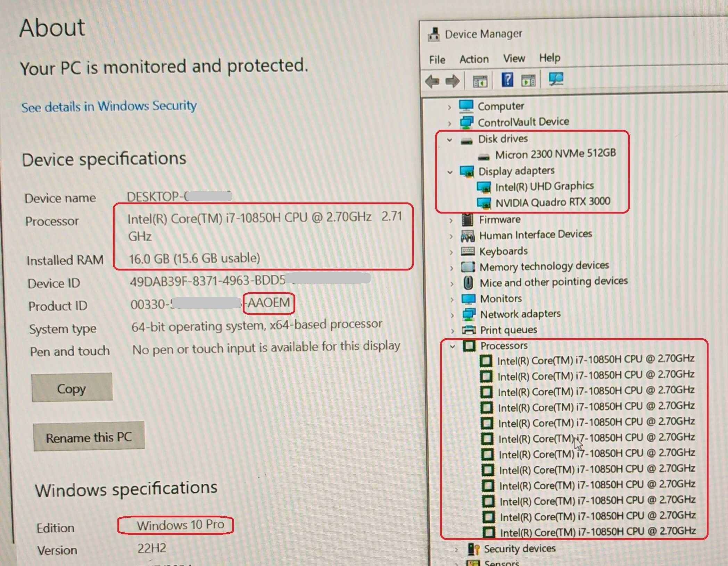Expand the Monitors node
This screenshot has height=566, width=728.
[x=452, y=300]
